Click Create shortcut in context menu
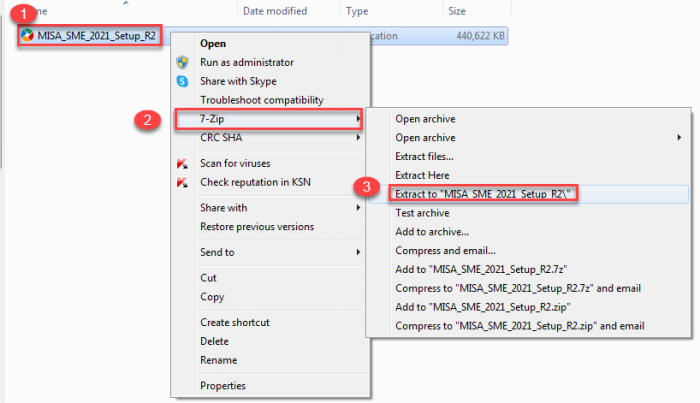This screenshot has height=403, width=700. [234, 323]
